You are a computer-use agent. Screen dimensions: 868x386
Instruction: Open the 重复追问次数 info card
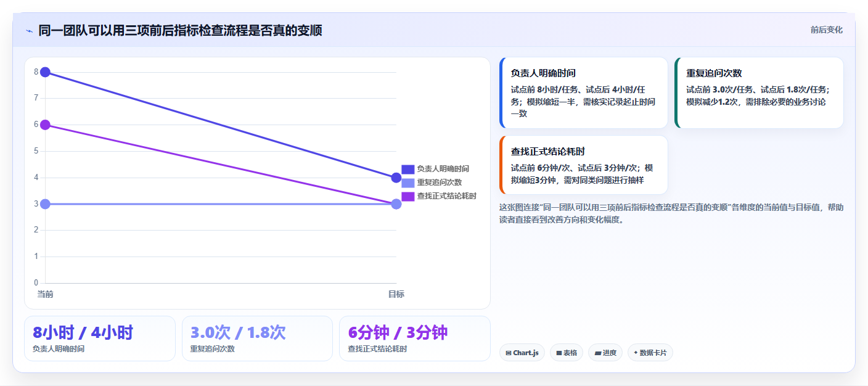[759, 92]
